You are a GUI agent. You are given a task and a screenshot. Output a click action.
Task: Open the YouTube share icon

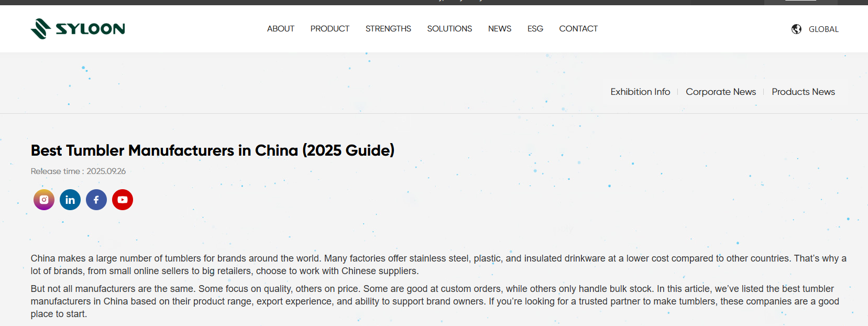[123, 200]
